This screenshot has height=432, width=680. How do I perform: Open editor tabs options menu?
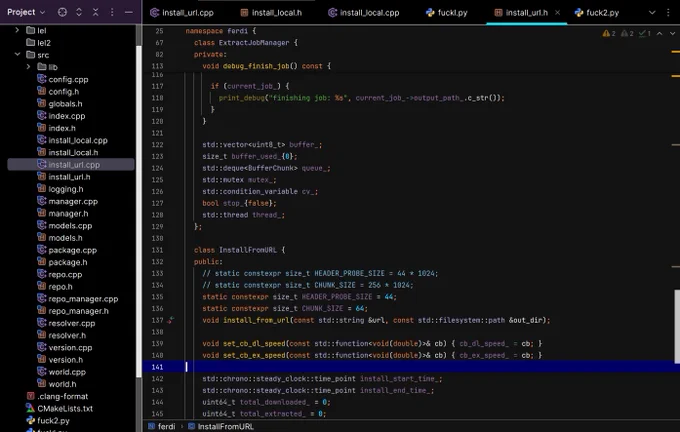pyautogui.click(x=668, y=13)
